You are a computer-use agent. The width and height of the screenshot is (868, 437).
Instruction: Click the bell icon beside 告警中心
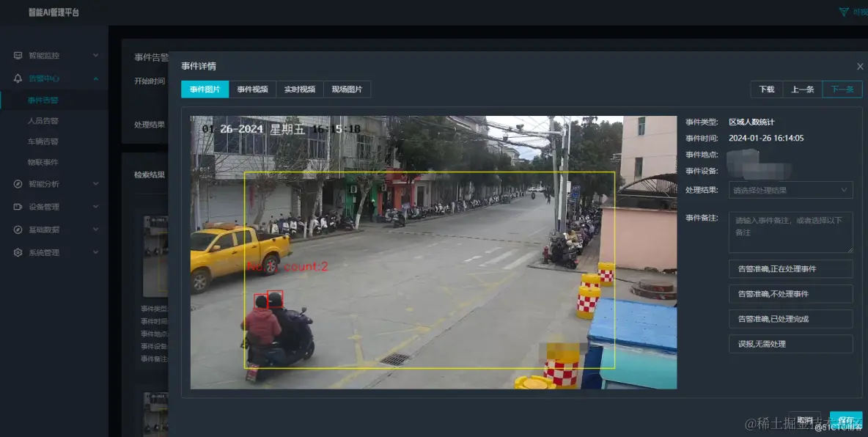point(18,78)
